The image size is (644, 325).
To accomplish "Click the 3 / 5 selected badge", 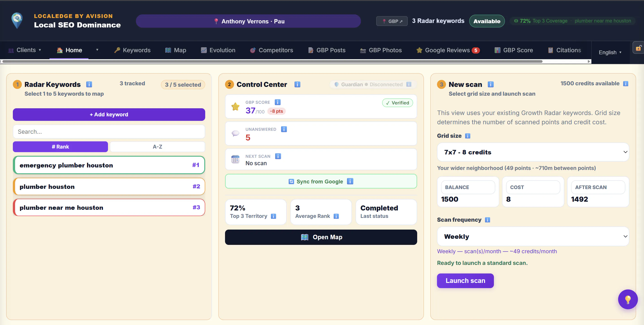I will [x=183, y=84].
